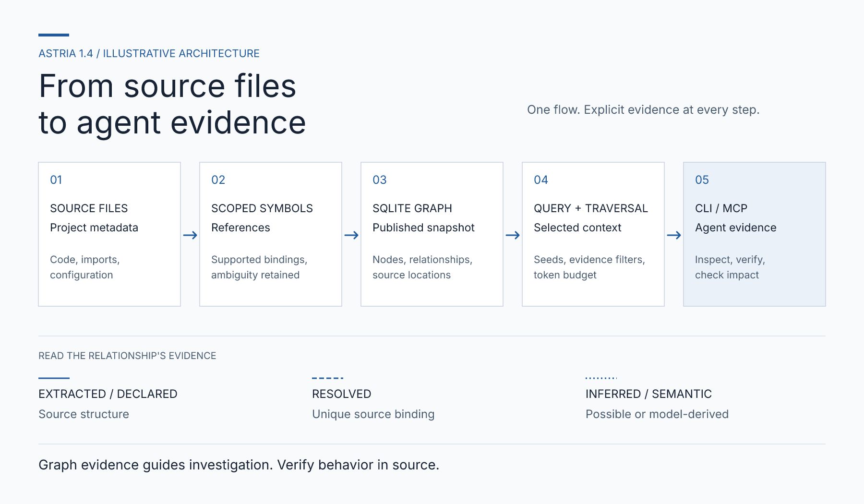This screenshot has width=864, height=504.
Task: Click step number '01'
Action: coord(56,180)
